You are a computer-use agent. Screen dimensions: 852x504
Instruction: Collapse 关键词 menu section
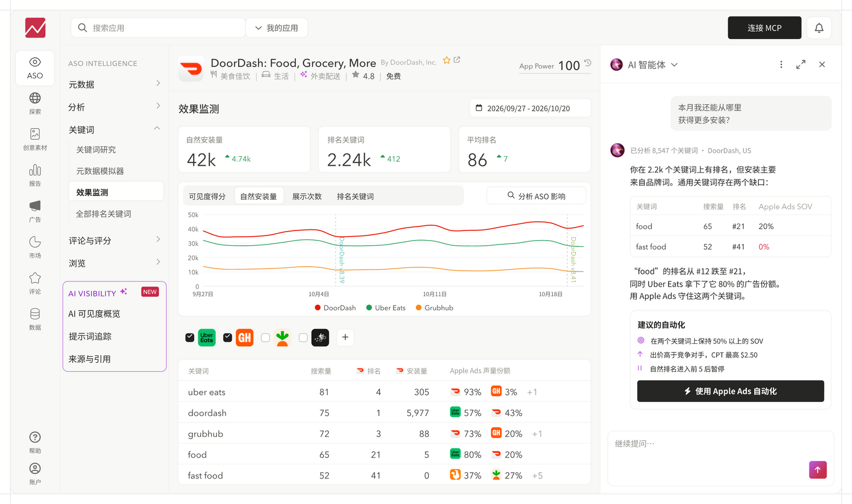[115, 129]
